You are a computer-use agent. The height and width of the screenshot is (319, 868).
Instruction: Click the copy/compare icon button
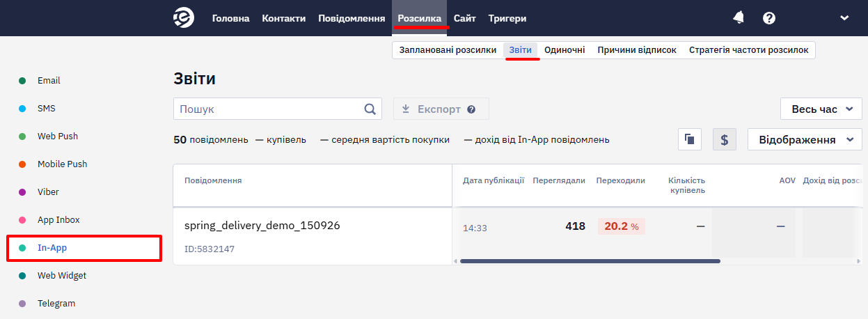(690, 139)
